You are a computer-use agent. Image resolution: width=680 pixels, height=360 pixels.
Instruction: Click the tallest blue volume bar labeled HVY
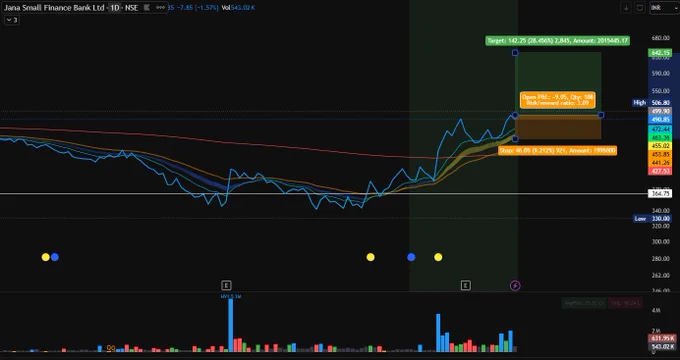coord(231,325)
